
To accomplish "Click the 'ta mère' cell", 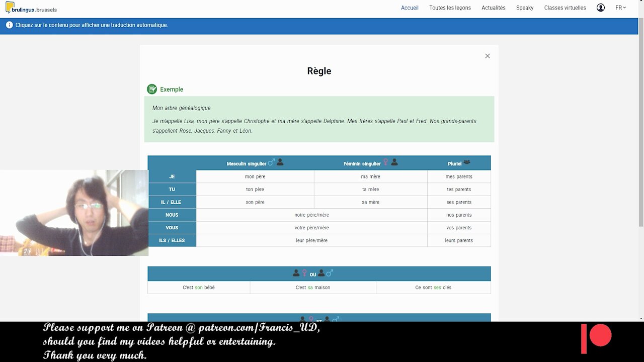I will 371,190.
